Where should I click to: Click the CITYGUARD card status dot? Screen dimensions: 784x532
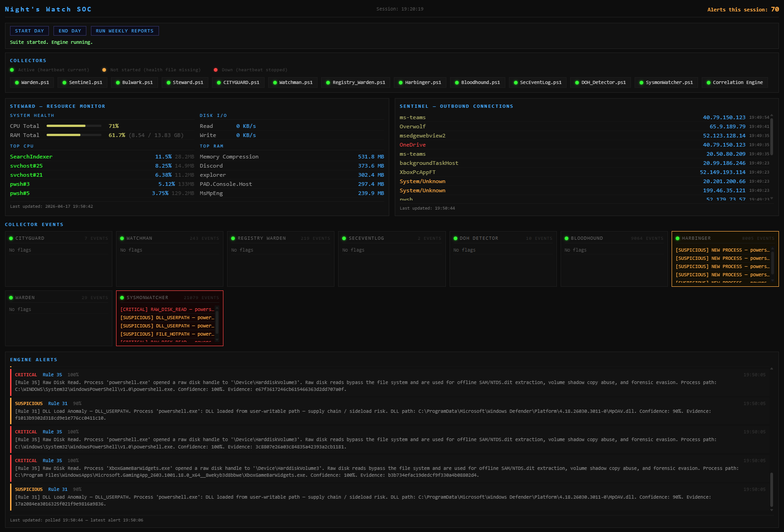pyautogui.click(x=11, y=238)
